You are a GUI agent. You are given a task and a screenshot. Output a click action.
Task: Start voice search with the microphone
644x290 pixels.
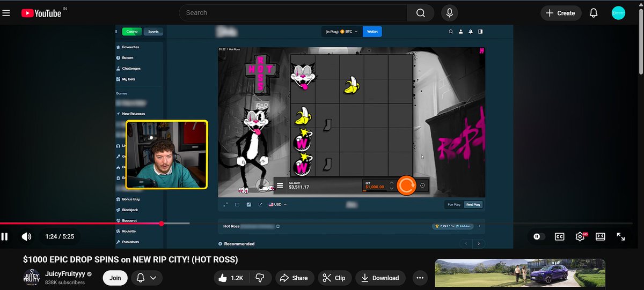pyautogui.click(x=450, y=13)
